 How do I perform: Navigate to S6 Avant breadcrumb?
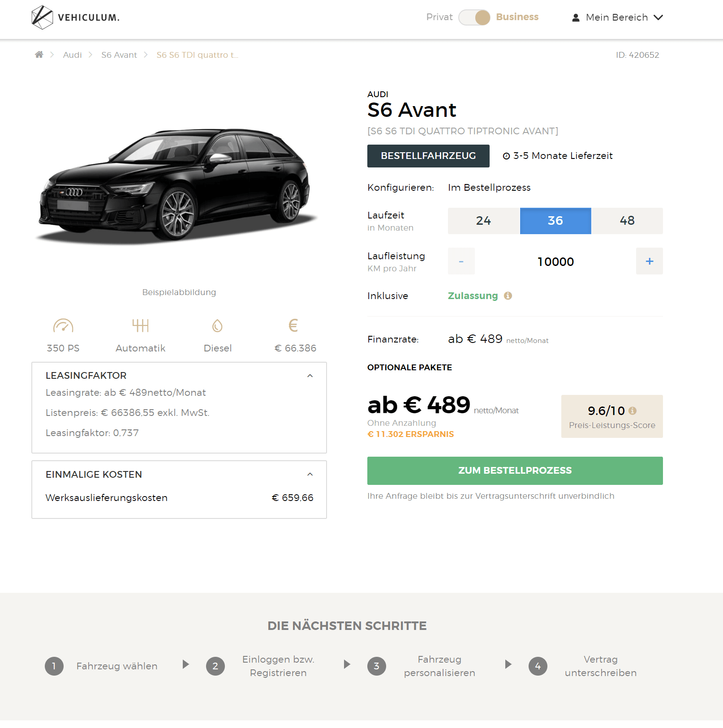coord(119,55)
